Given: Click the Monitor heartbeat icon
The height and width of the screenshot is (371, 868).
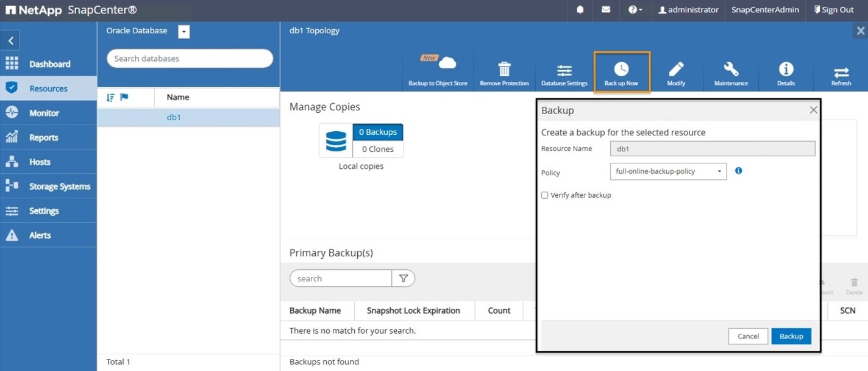Looking at the screenshot, I should click(x=12, y=112).
